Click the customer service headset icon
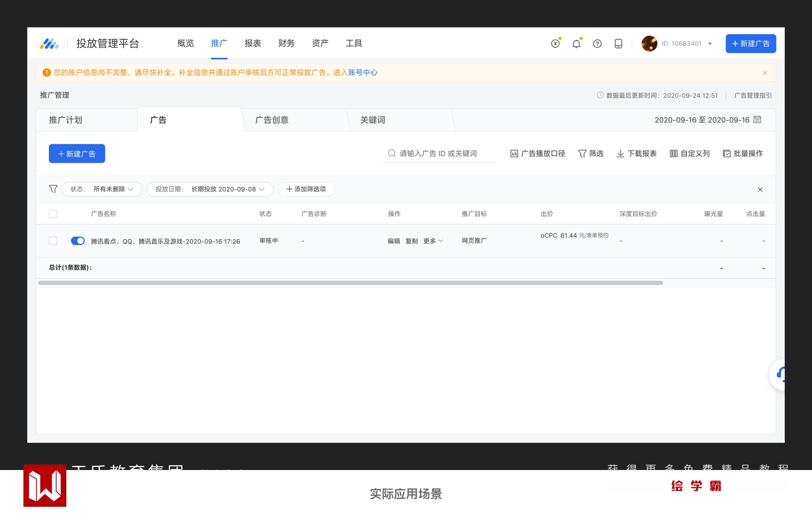 pos(780,374)
